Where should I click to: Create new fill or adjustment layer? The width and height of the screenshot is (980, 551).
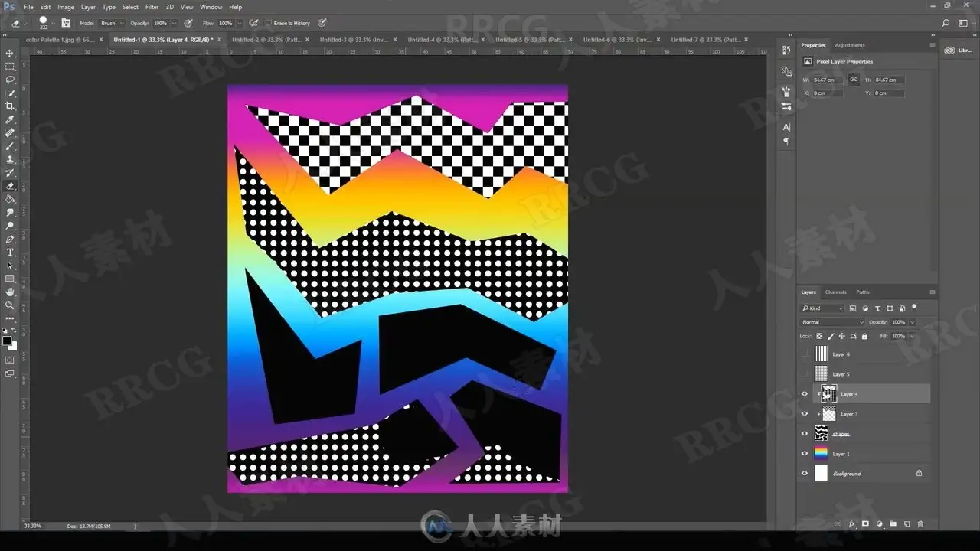coord(879,524)
